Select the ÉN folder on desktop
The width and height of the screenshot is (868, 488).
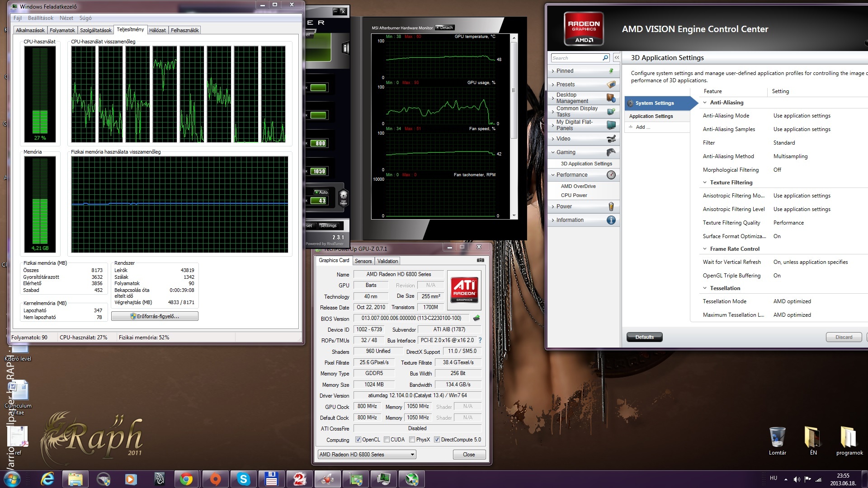(813, 441)
